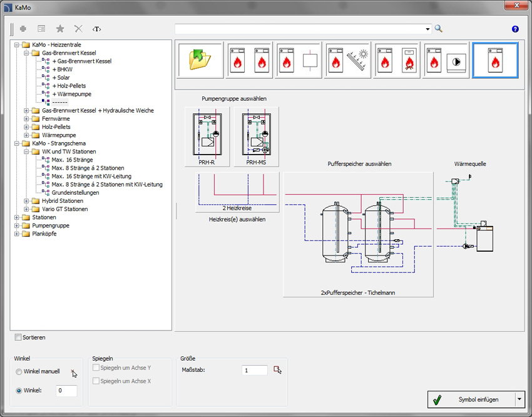This screenshot has width=532, height=417.
Task: Select the boiler plus solar collector tile
Action: point(347,60)
